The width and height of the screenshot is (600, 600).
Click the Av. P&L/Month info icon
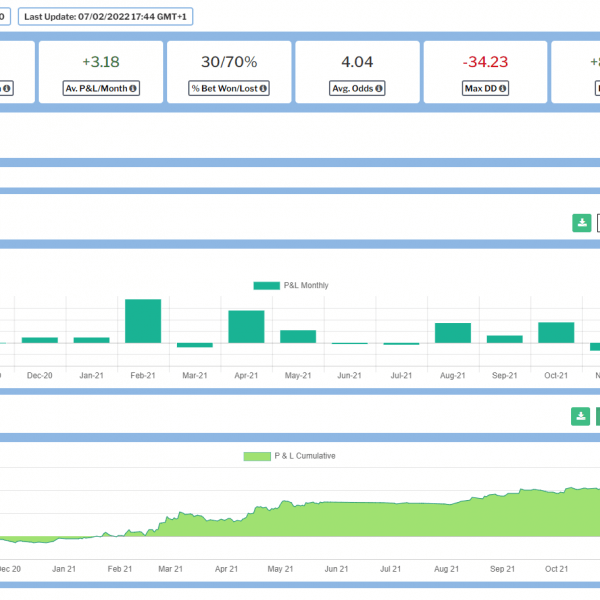(x=133, y=88)
